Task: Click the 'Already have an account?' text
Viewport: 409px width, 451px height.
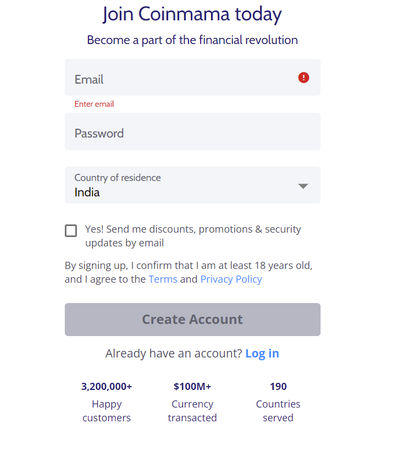Action: pyautogui.click(x=174, y=353)
